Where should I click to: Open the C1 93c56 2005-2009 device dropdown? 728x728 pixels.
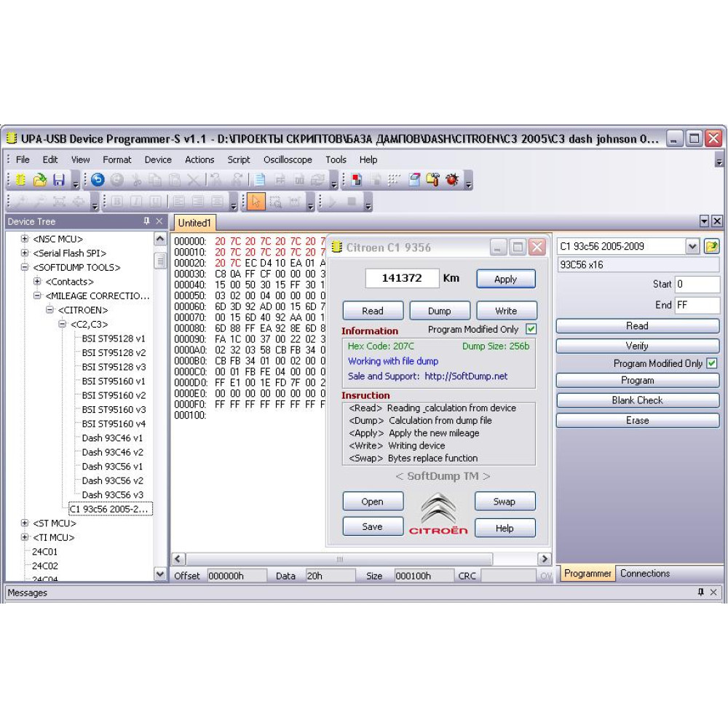pyautogui.click(x=693, y=246)
